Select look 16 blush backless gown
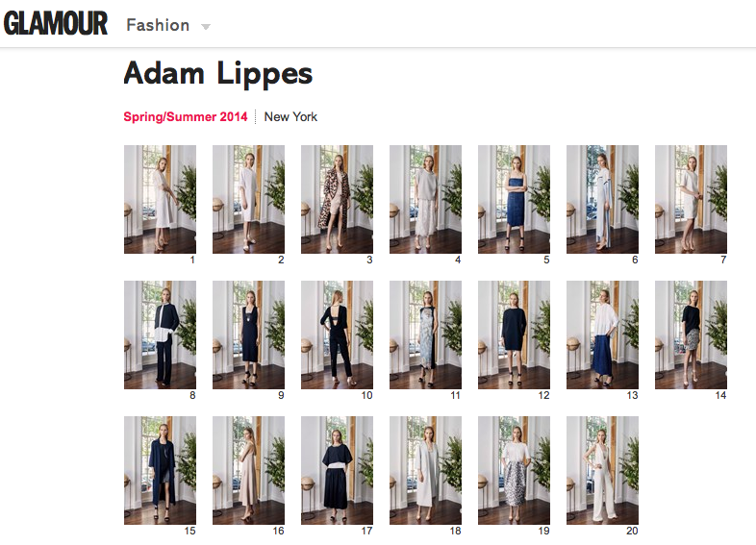756x545 pixels. (x=249, y=470)
